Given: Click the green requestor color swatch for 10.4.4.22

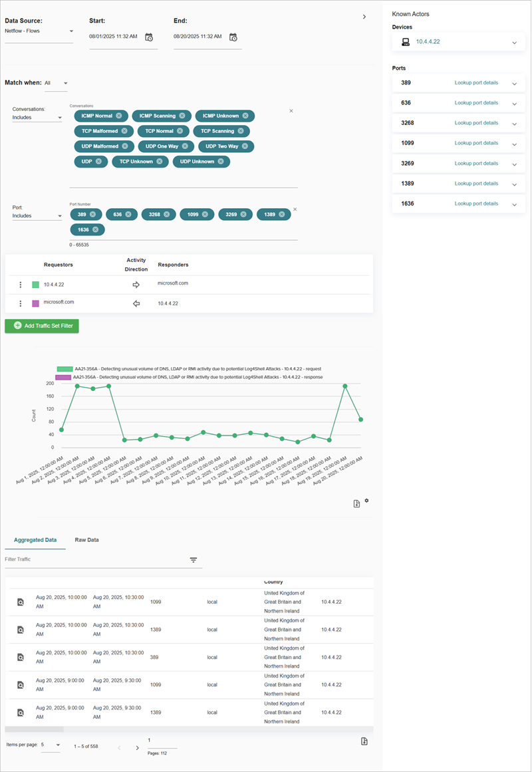Looking at the screenshot, I should [35, 284].
